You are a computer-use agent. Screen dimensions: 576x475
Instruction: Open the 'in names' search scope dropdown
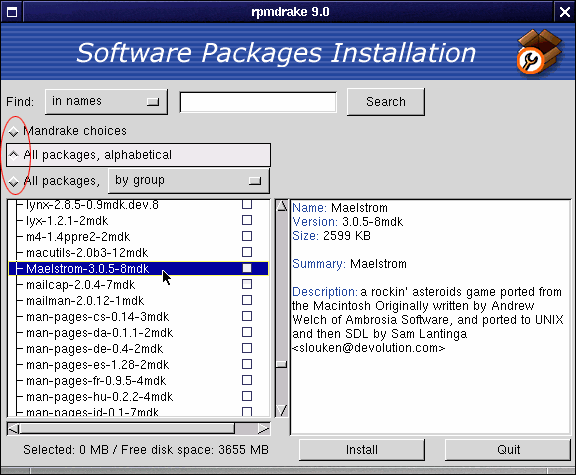(106, 101)
